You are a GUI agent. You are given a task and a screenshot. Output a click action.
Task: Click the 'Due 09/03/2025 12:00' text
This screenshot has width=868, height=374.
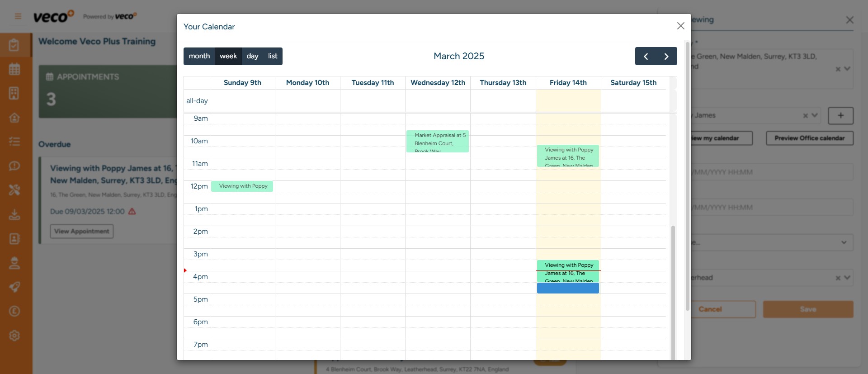coord(87,211)
